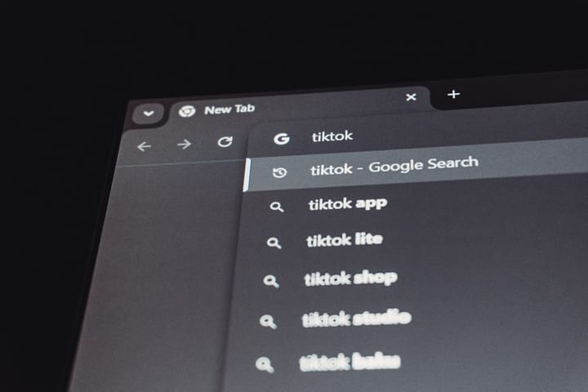
Task: Select the New Tab tab title
Action: tap(229, 109)
